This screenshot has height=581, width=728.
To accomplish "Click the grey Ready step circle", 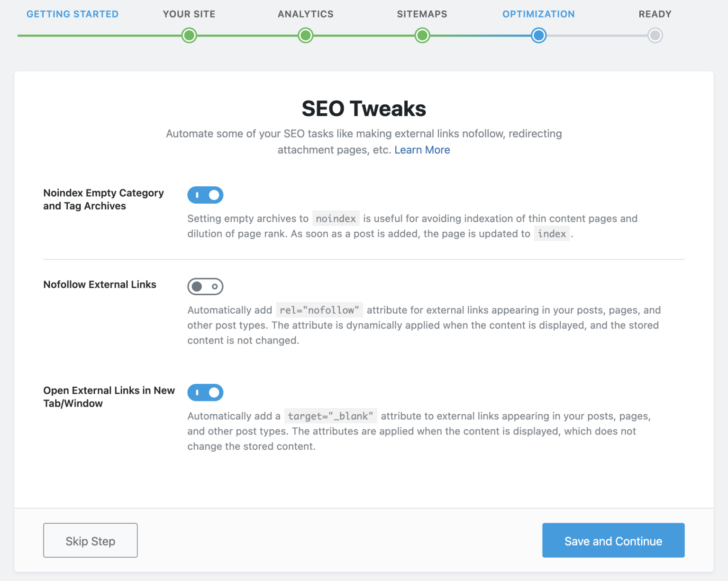I will (655, 36).
